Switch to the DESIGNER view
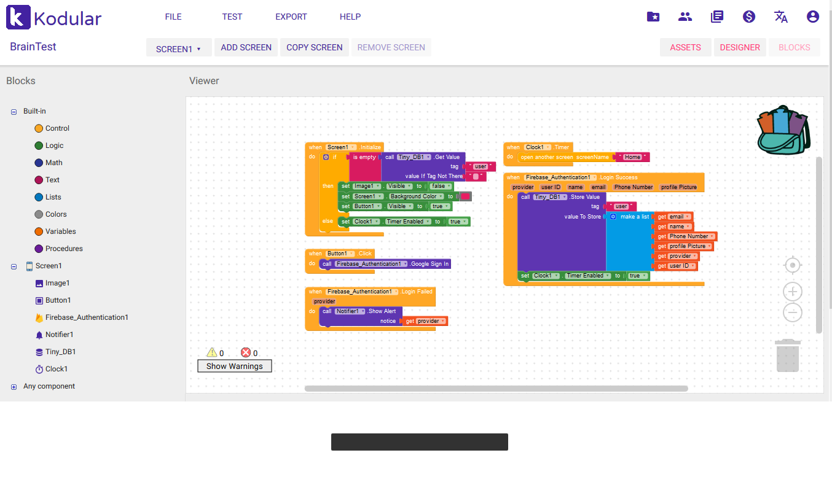This screenshot has width=832, height=504. [x=739, y=47]
